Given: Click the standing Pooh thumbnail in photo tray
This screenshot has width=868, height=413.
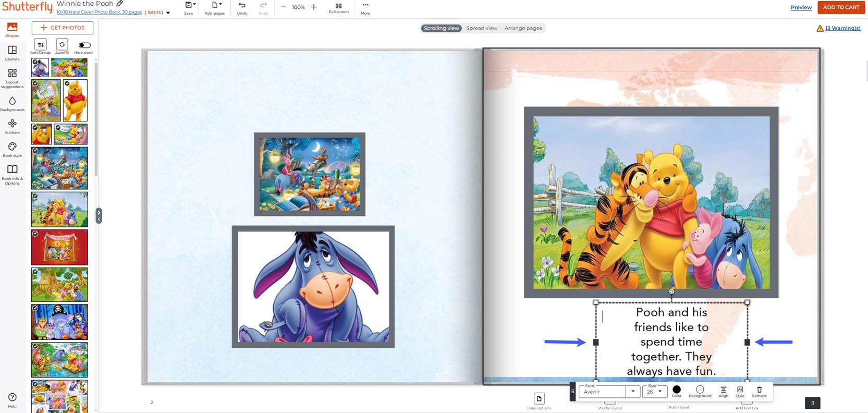Looking at the screenshot, I should [75, 100].
